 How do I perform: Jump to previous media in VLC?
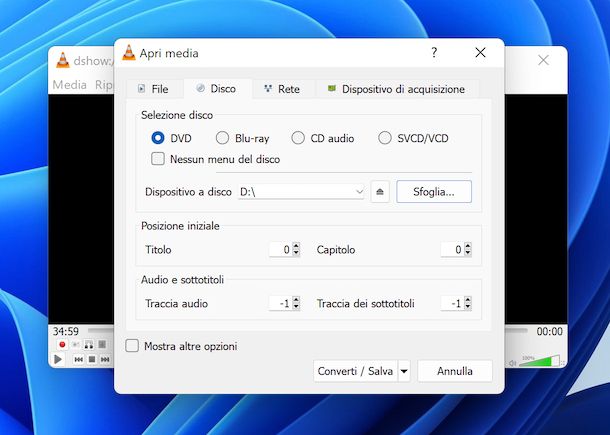(78, 359)
